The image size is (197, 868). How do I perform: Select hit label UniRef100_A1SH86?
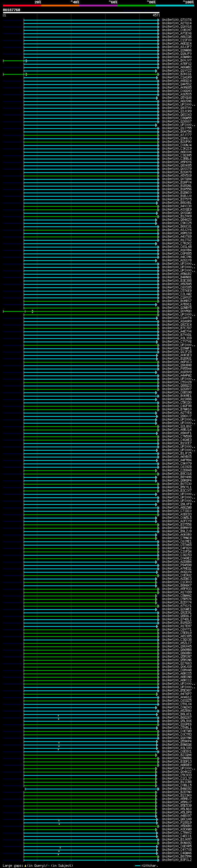pyautogui.click(x=177, y=399)
